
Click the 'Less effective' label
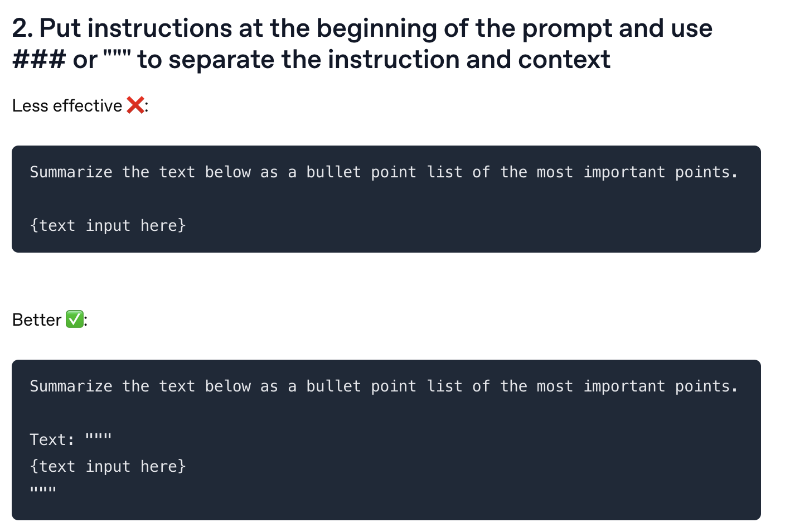pyautogui.click(x=67, y=105)
